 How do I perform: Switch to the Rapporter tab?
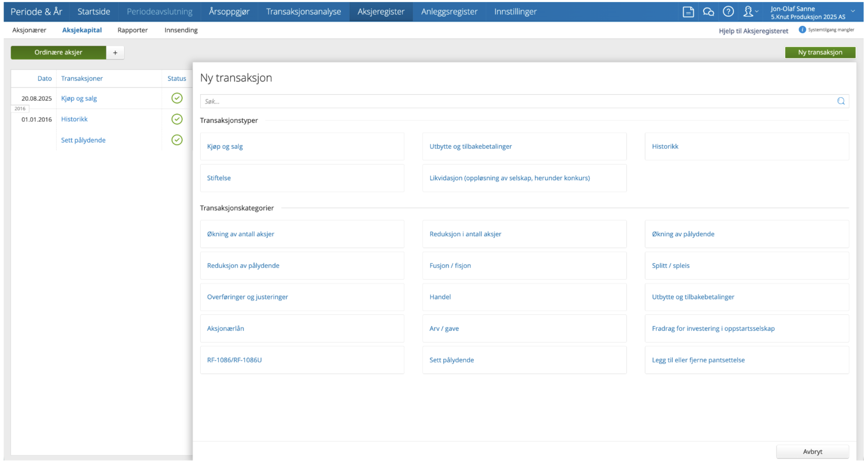132,30
